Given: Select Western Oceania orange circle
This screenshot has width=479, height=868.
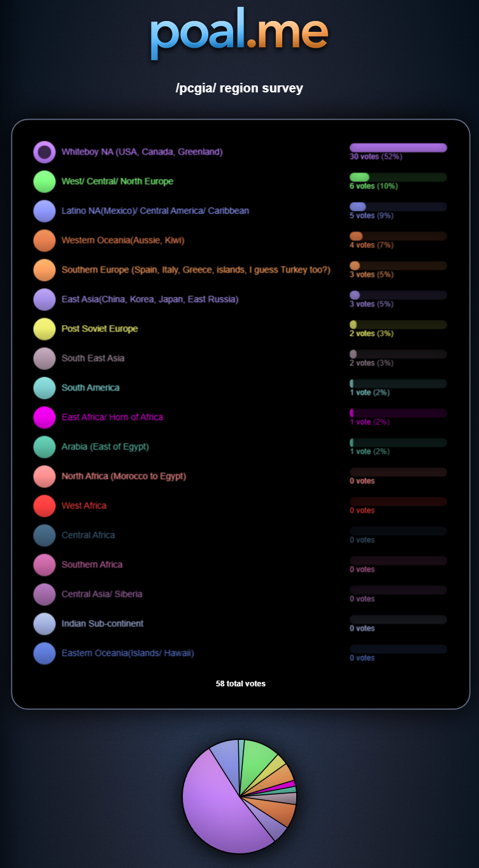Looking at the screenshot, I should coord(45,240).
